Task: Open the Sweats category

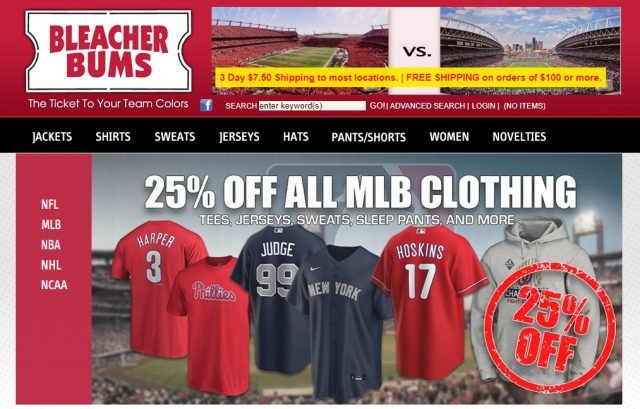Action: click(x=175, y=136)
